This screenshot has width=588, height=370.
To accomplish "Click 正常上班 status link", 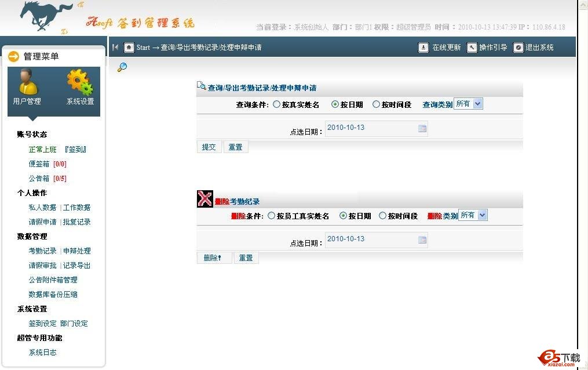I will [42, 150].
